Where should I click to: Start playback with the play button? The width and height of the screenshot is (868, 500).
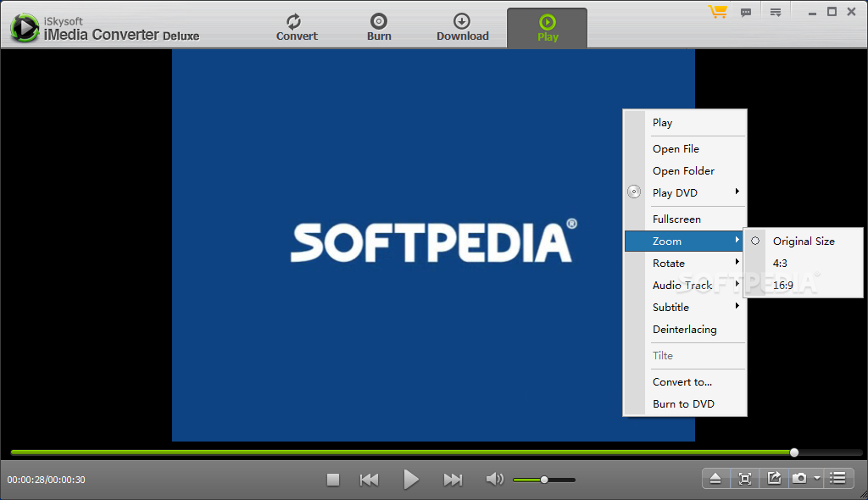411,480
